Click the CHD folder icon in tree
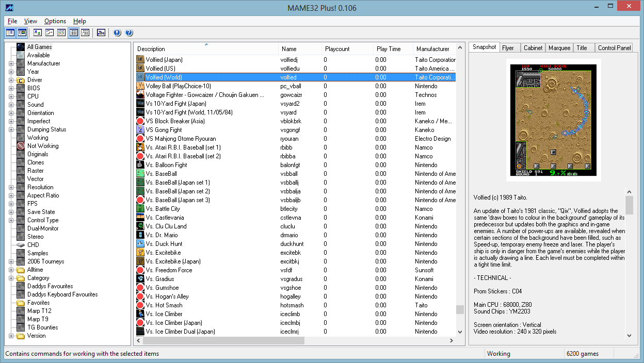This screenshot has width=644, height=363. coord(21,245)
